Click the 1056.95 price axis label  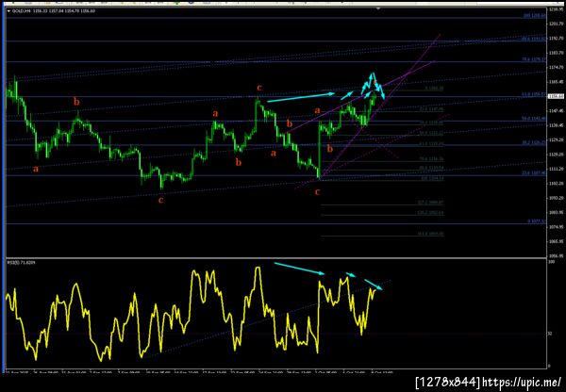pyautogui.click(x=557, y=255)
